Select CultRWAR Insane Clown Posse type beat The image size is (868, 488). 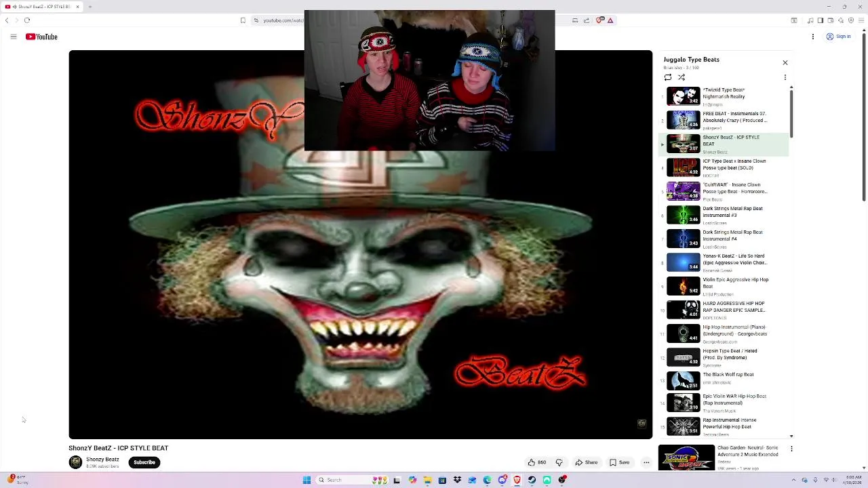(x=724, y=191)
